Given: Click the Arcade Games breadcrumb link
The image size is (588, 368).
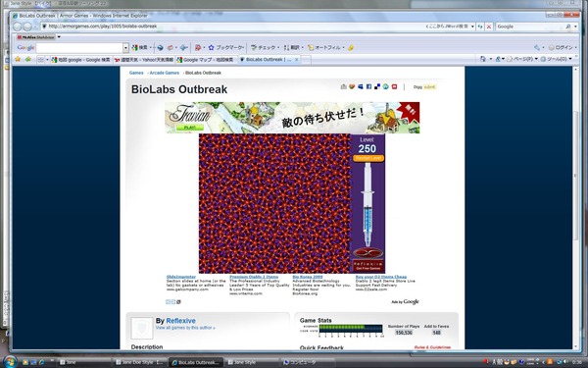Looking at the screenshot, I should [x=165, y=73].
